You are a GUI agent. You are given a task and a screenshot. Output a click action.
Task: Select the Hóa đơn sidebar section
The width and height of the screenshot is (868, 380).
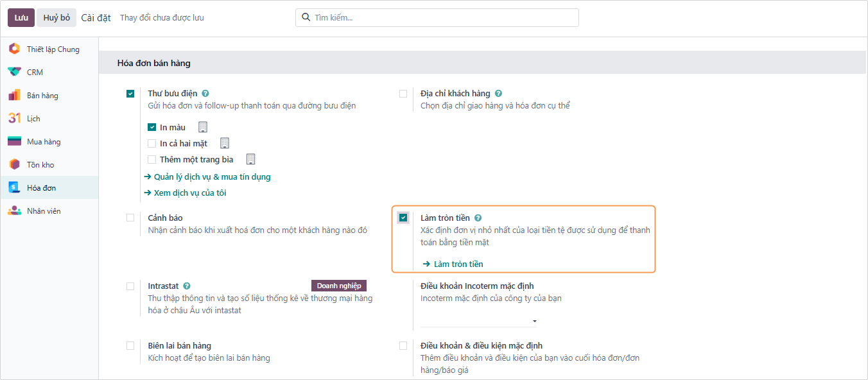point(41,187)
